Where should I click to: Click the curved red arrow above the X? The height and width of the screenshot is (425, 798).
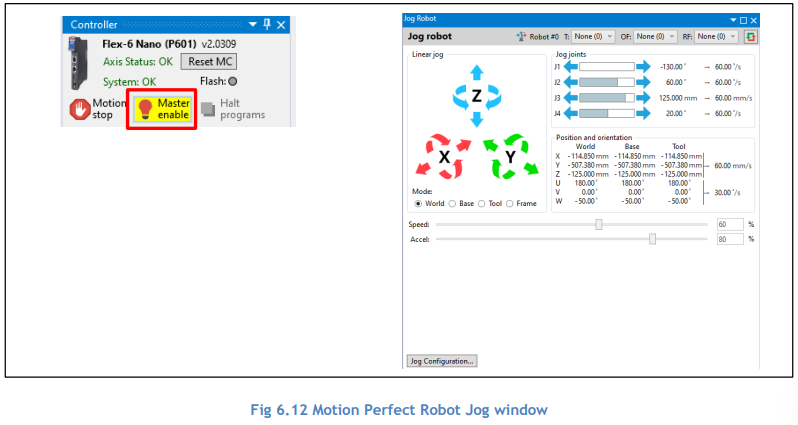(438, 142)
